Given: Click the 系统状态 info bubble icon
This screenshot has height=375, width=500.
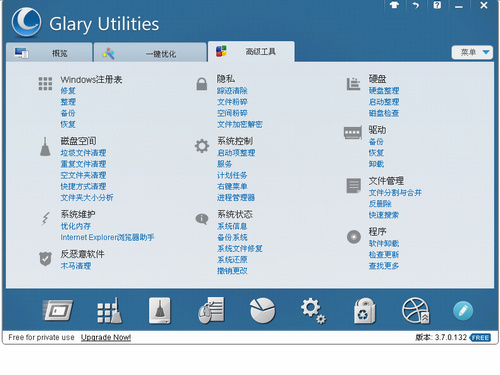Looking at the screenshot, I should (202, 219).
